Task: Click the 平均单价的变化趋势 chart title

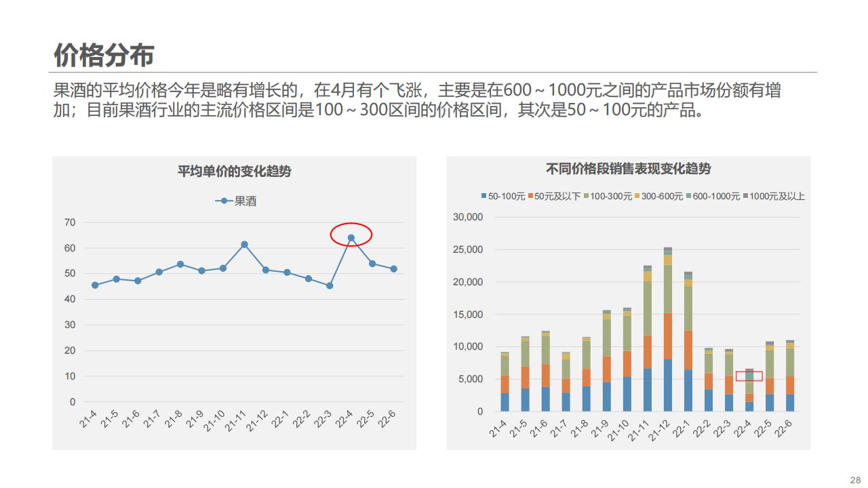Action: [x=234, y=171]
